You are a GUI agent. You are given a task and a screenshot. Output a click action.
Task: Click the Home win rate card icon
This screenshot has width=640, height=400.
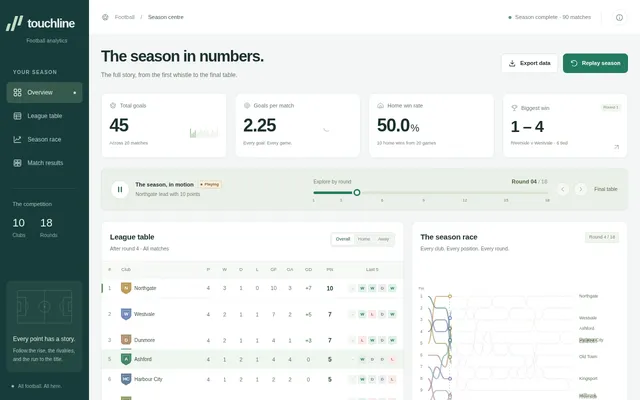[x=380, y=105]
